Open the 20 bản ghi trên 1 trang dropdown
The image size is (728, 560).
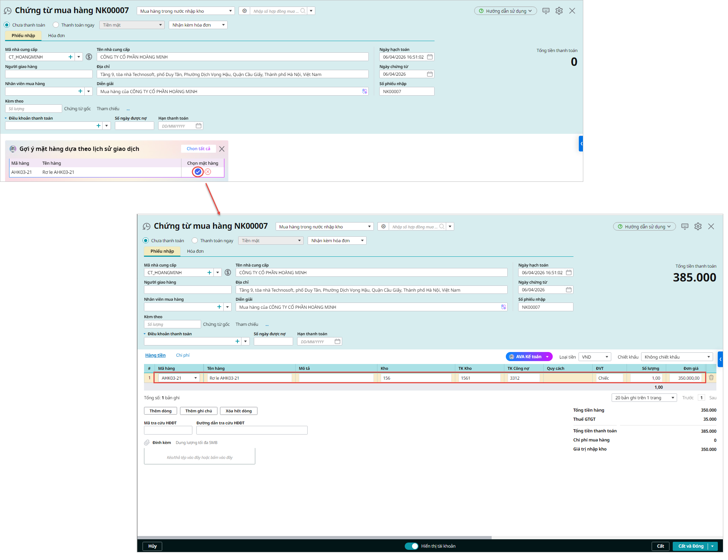tap(644, 398)
